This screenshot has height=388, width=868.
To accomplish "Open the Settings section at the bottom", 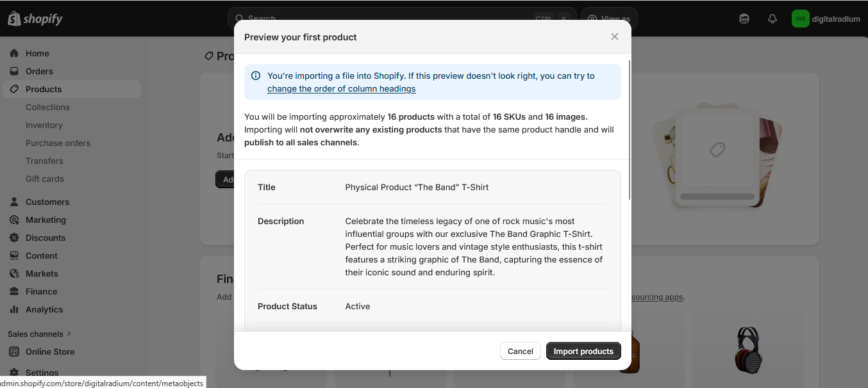I will 40,372.
